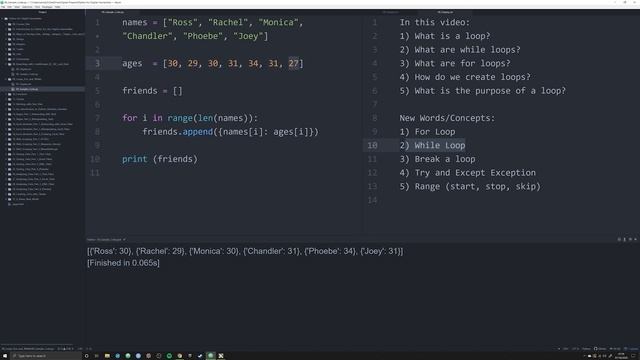Open Steam from the taskbar
Viewport: 640px width, 360px height.
pos(200,356)
